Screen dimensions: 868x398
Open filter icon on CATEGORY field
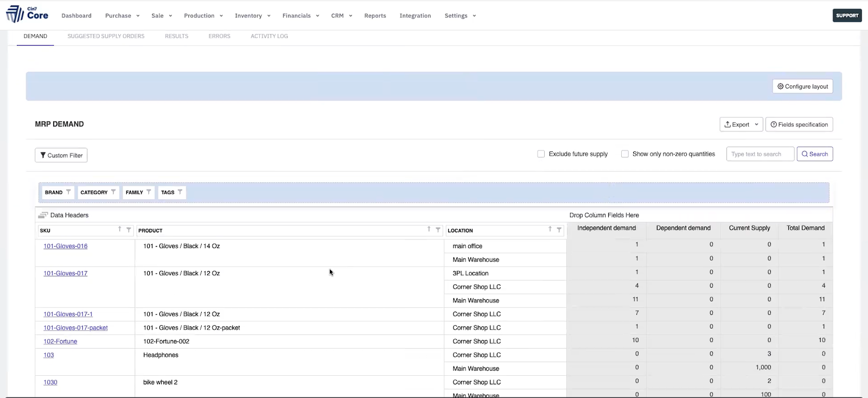(x=113, y=192)
